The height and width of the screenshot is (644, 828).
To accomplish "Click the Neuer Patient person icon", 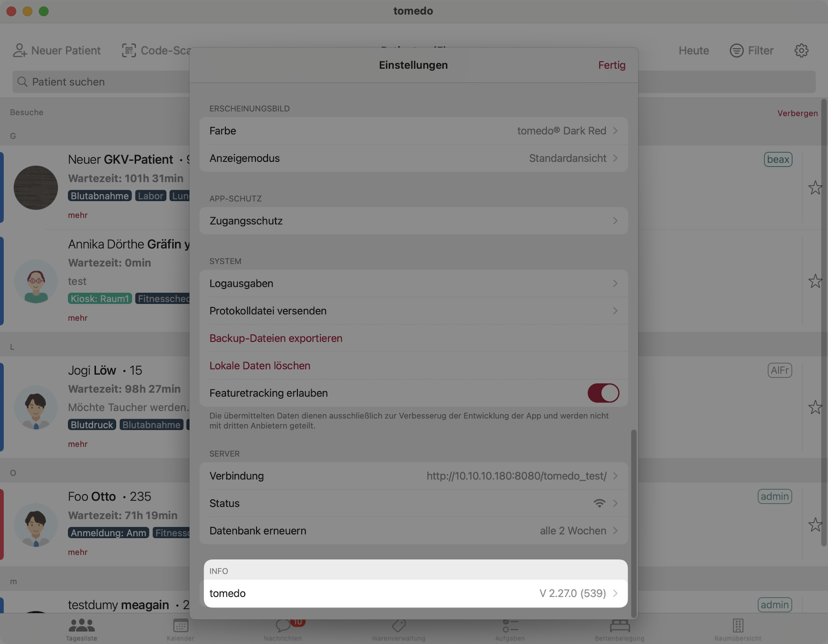I will coord(19,51).
